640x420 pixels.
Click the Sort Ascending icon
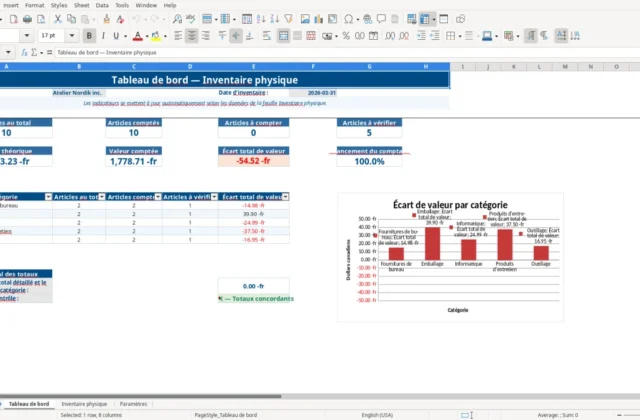pyautogui.click(x=261, y=19)
